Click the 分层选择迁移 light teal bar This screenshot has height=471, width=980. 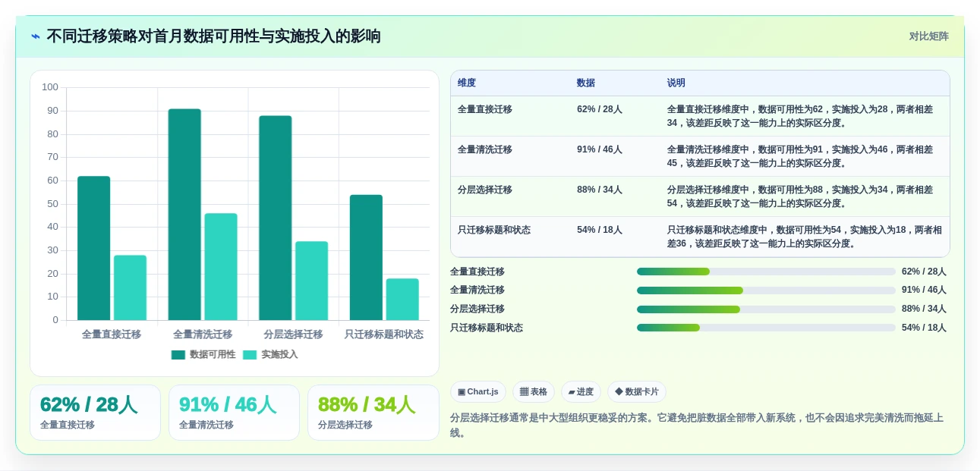(x=311, y=281)
